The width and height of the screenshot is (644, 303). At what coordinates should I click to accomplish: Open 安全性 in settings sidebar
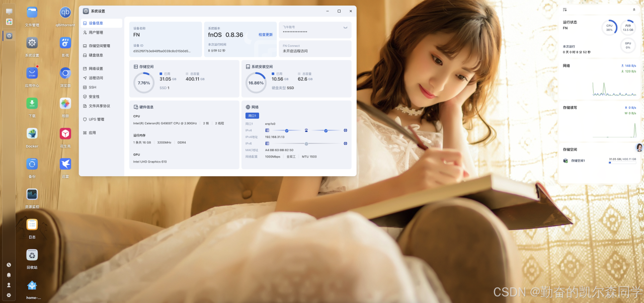[101, 97]
